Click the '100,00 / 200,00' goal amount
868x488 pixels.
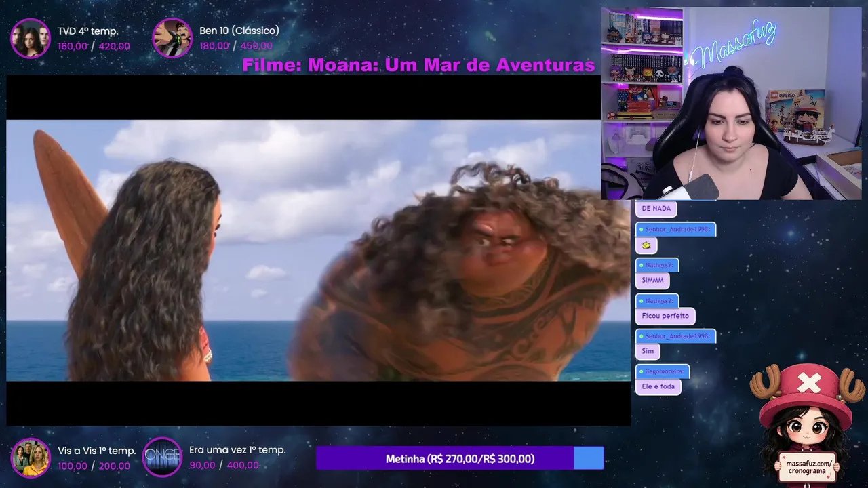click(94, 466)
